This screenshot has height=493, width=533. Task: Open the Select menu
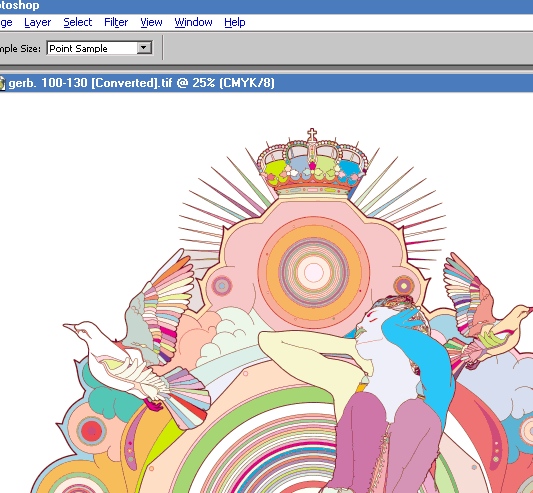coord(78,22)
